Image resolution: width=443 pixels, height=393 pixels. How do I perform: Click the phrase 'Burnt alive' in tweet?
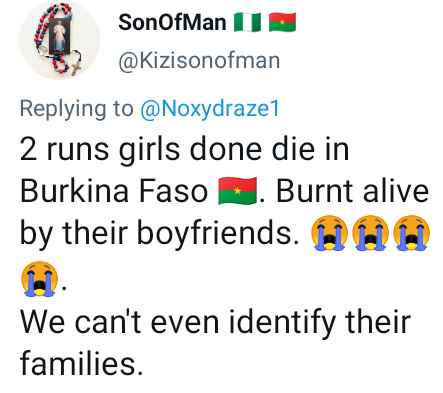352,192
